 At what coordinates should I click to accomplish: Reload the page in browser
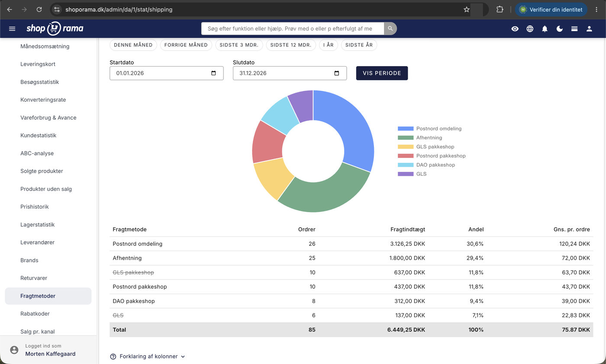coord(39,10)
